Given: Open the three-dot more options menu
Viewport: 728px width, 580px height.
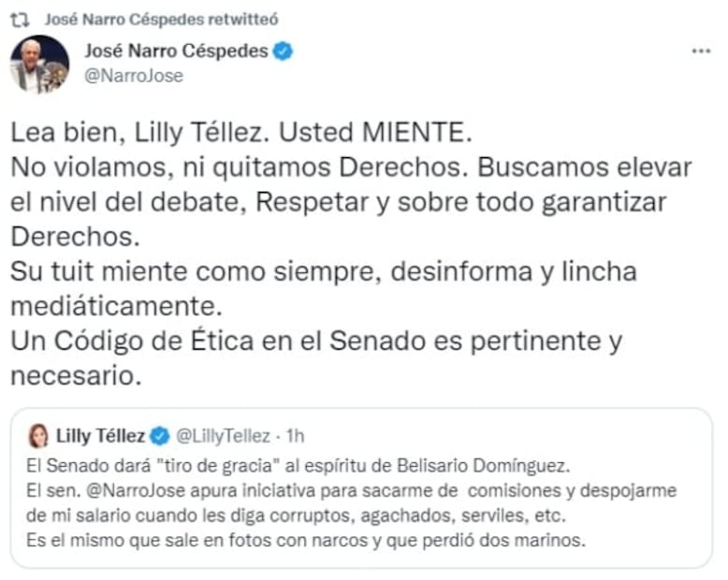Looking at the screenshot, I should (x=701, y=52).
